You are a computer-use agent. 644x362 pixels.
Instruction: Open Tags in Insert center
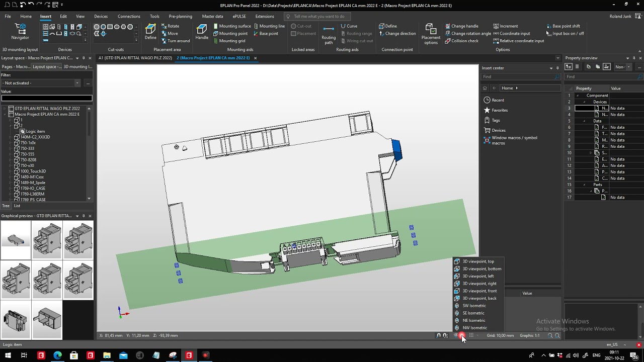492,120
